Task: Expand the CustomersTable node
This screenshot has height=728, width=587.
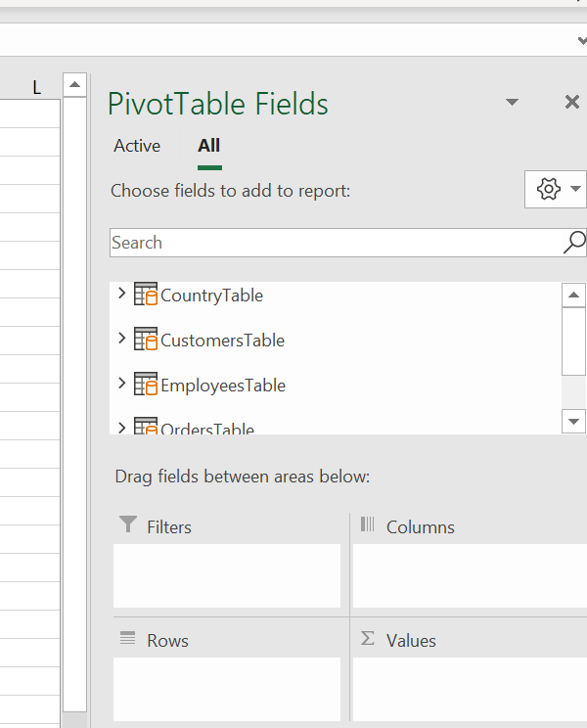Action: [121, 339]
